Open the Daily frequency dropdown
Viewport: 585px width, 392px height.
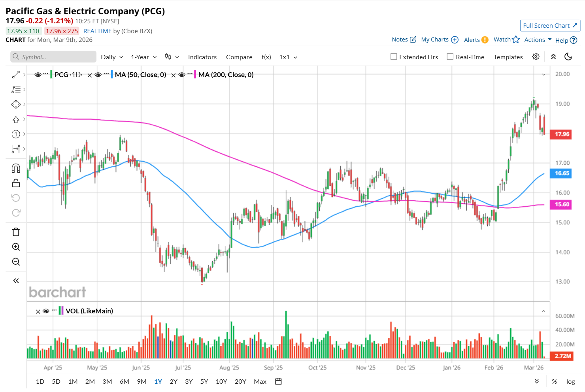(x=112, y=57)
